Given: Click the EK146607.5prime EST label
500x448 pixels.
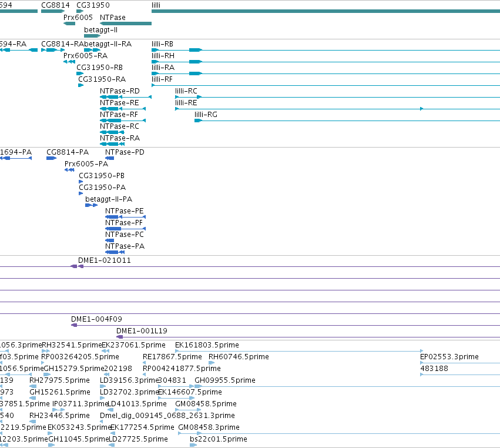Looking at the screenshot, I should (x=190, y=392).
